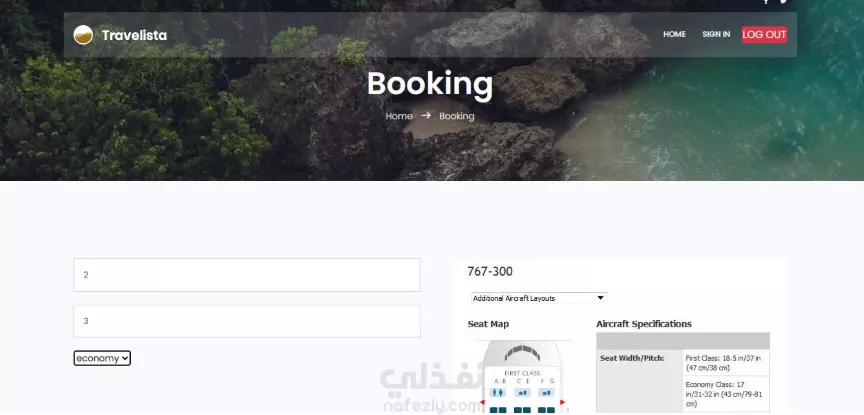864x415 pixels.
Task: Click the Booking breadcrumb link
Action: pyautogui.click(x=456, y=116)
